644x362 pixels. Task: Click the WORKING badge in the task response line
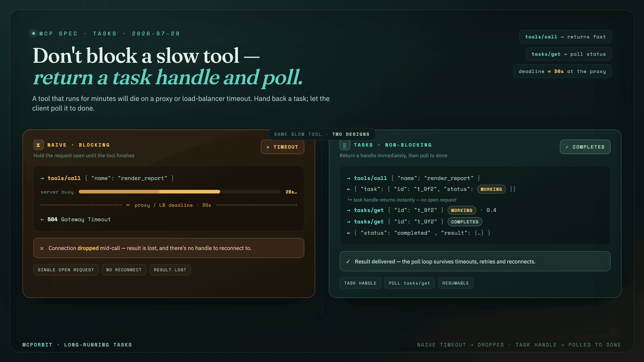point(491,189)
